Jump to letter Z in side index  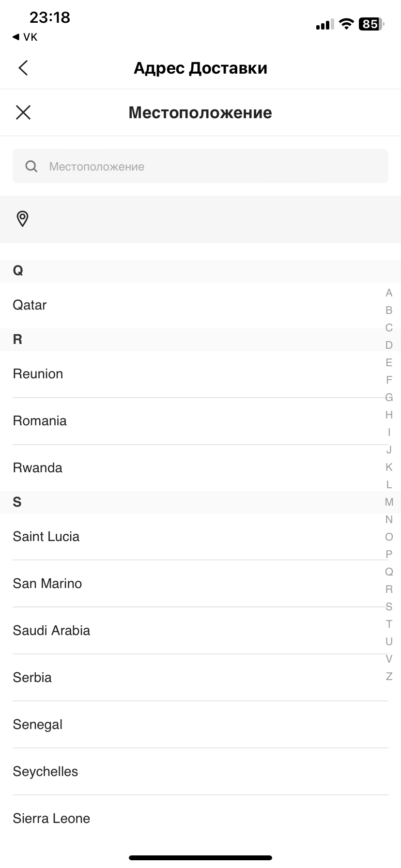(x=389, y=677)
